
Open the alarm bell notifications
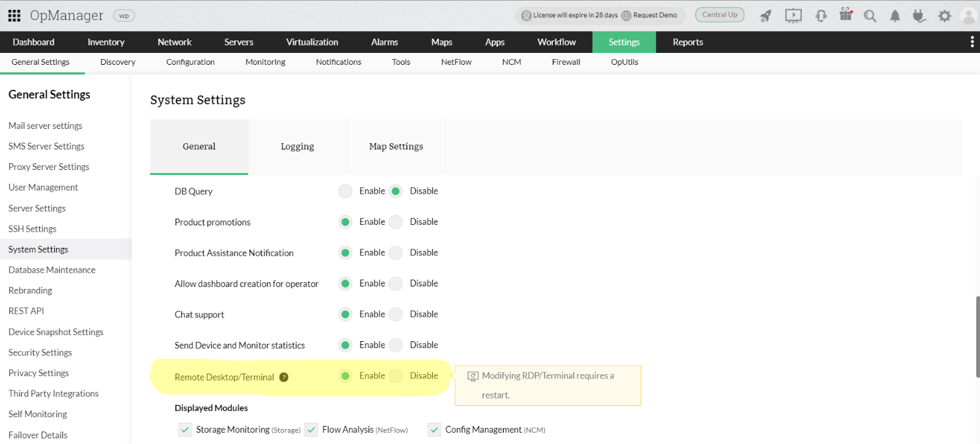(895, 16)
